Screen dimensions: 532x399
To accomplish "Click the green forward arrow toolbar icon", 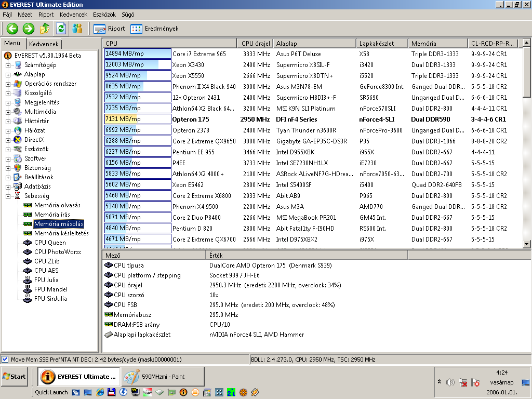I will tap(29, 29).
